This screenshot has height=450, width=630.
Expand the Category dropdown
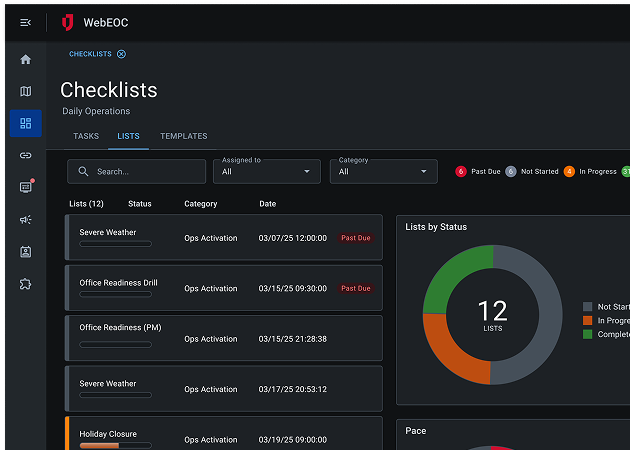tap(383, 171)
